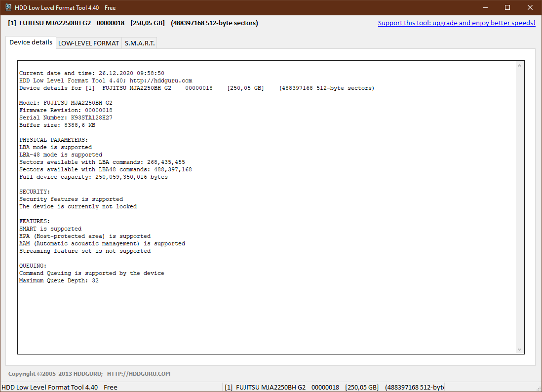Click the 'FEATURES:' heading
Viewport: 542px width, 392px height.
click(35, 221)
